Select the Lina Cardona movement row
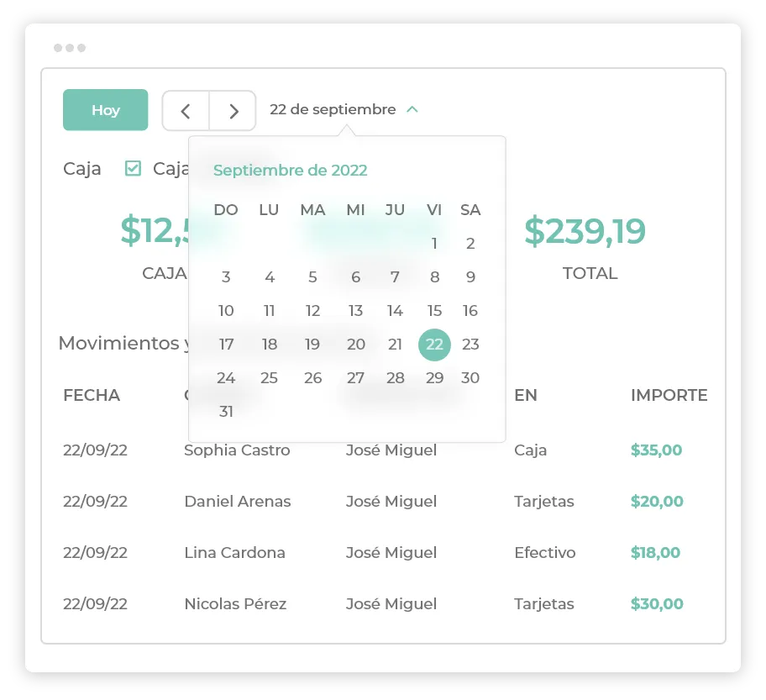Viewport: 766px width, 700px height. [384, 552]
